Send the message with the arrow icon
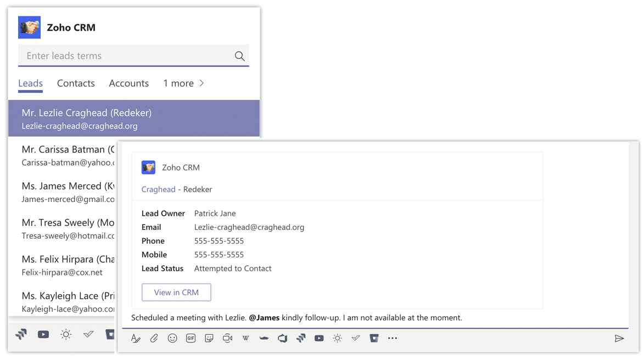Image resolution: width=644 pixels, height=360 pixels. [x=619, y=338]
